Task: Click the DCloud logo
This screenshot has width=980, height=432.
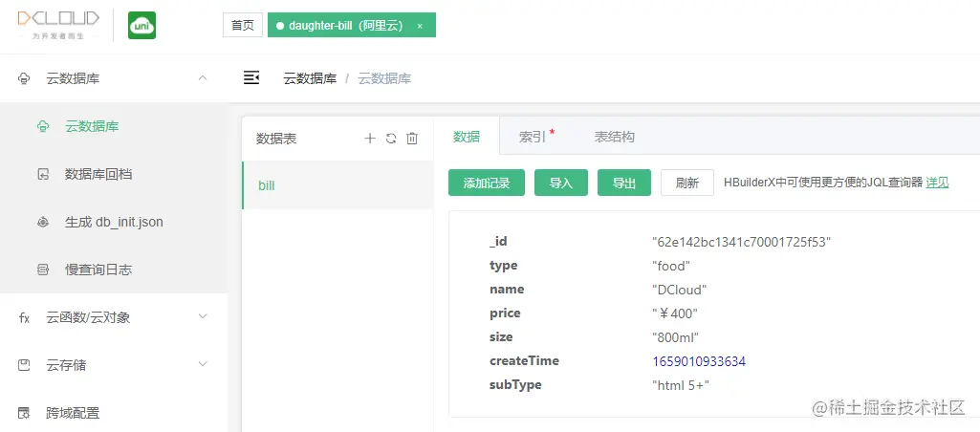Action: coord(57,25)
